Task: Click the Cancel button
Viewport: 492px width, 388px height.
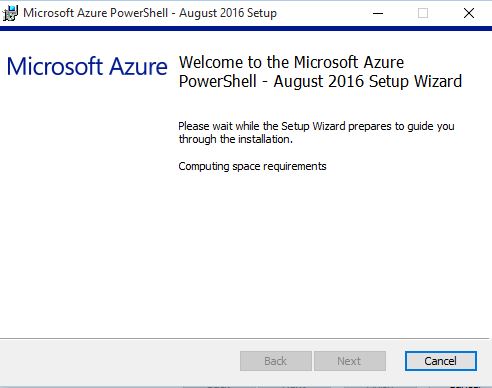Action: pyautogui.click(x=441, y=361)
